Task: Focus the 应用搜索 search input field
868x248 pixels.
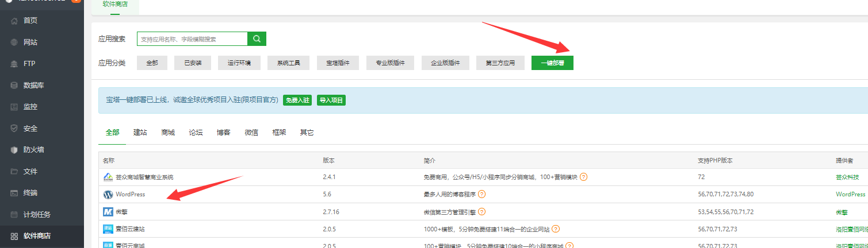Action: 192,38
